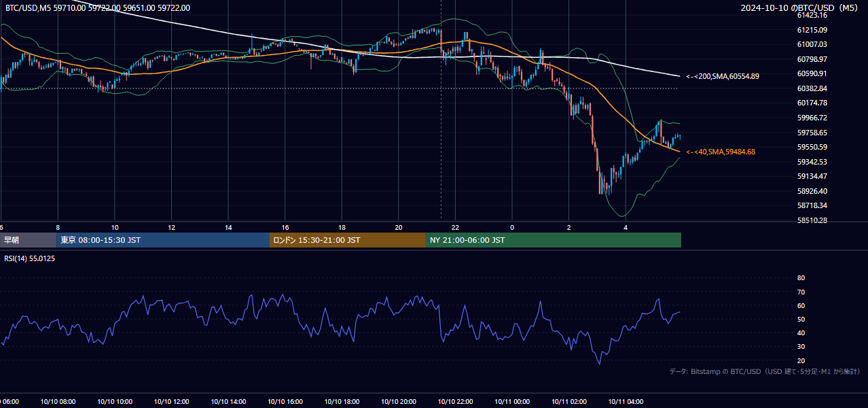868x408 pixels.
Task: Click the 10/11 02:00 time label
Action: point(568,402)
